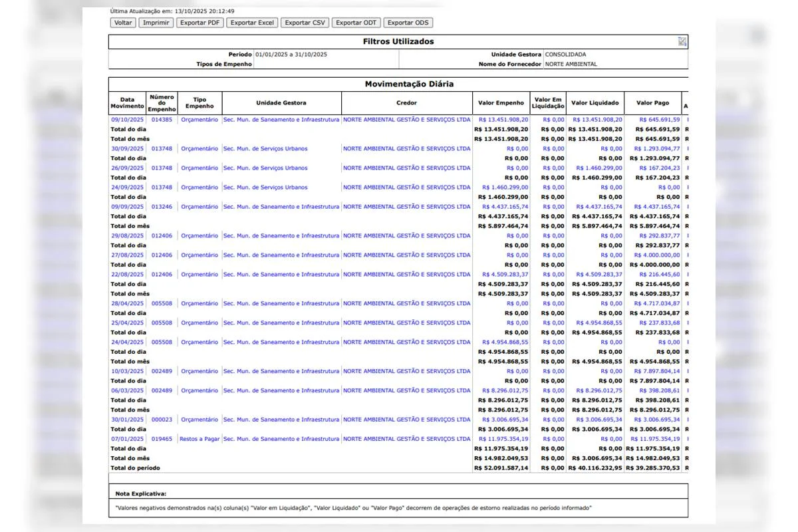Open Restos a Pagar tipo link
Screen dimensions: 798x532
[x=199, y=439]
